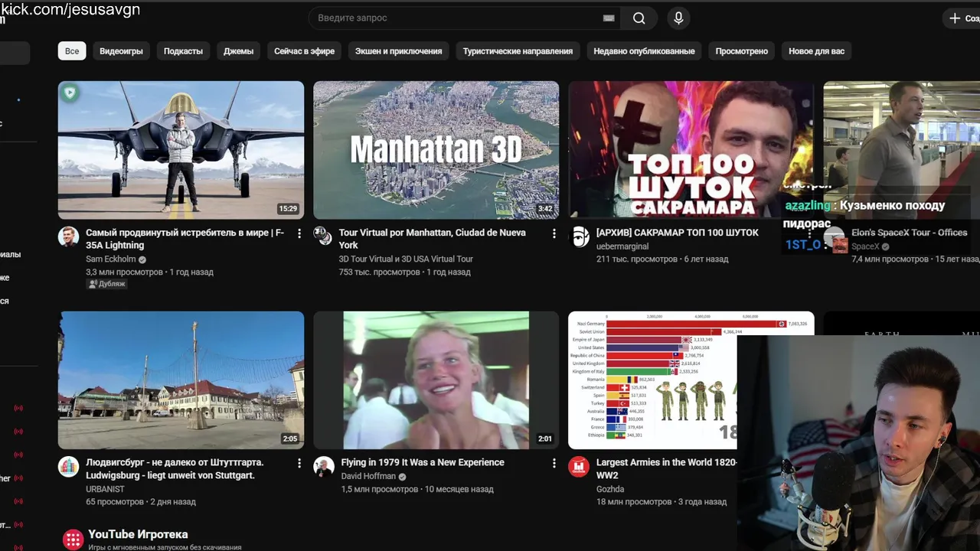Click the 2:05 duration label
980x551 pixels.
point(289,439)
